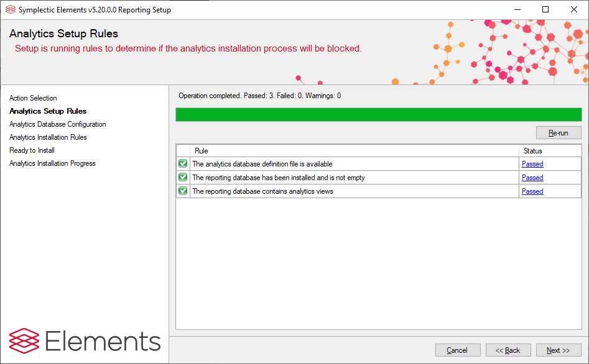Screen dimensions: 589x364
Task: Click 'Operation completed. Passed: 3' status text
Action: (259, 96)
